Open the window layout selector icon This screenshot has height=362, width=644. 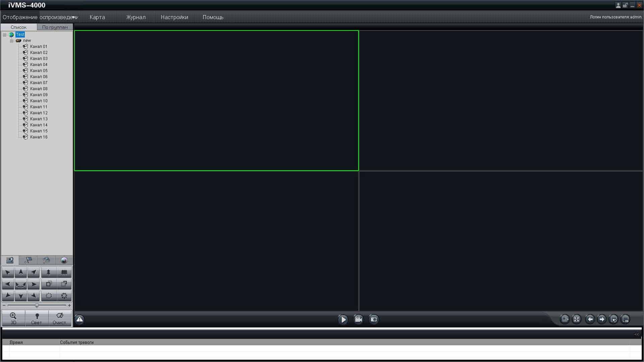click(x=565, y=319)
